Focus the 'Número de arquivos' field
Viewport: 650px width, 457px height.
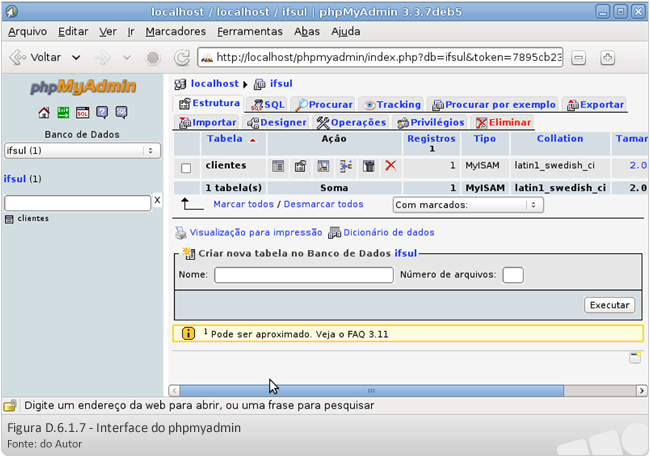(x=513, y=275)
